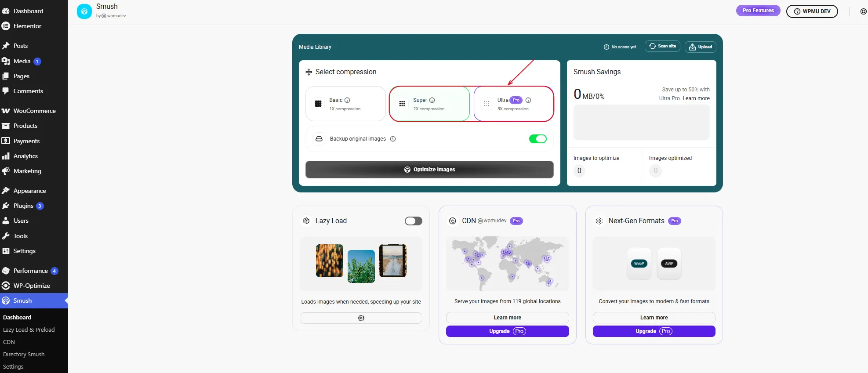Click the Plugins update count badge
868x373 pixels.
(x=40, y=206)
